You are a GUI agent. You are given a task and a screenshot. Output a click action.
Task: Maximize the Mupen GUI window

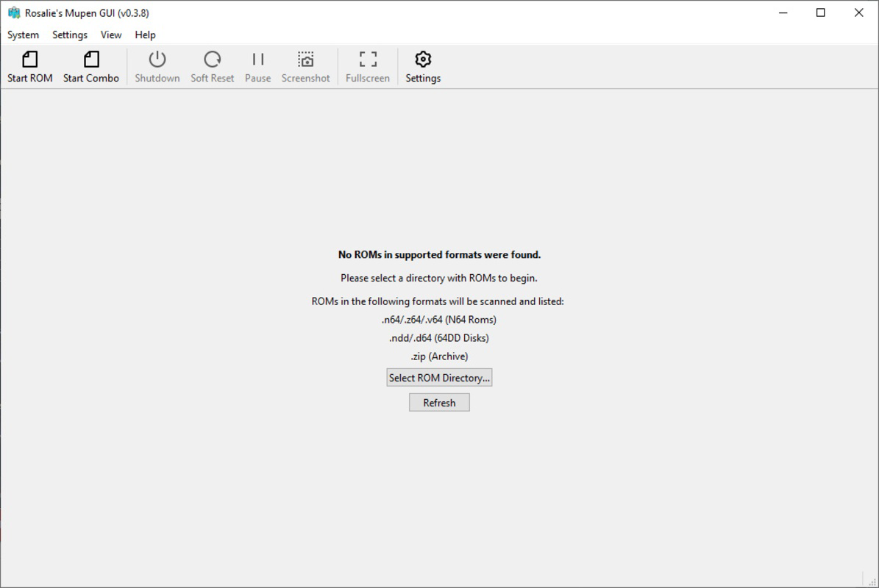(x=821, y=12)
